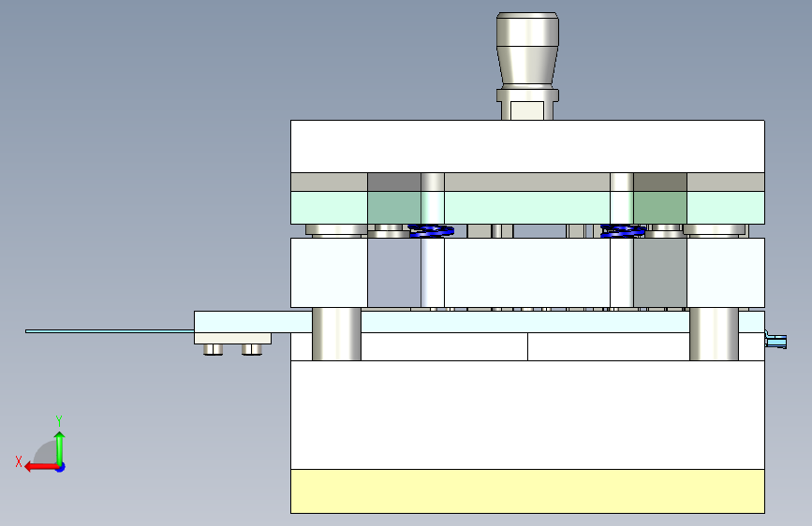Select the thin strip material extending left
The image size is (812, 526).
(x=110, y=331)
